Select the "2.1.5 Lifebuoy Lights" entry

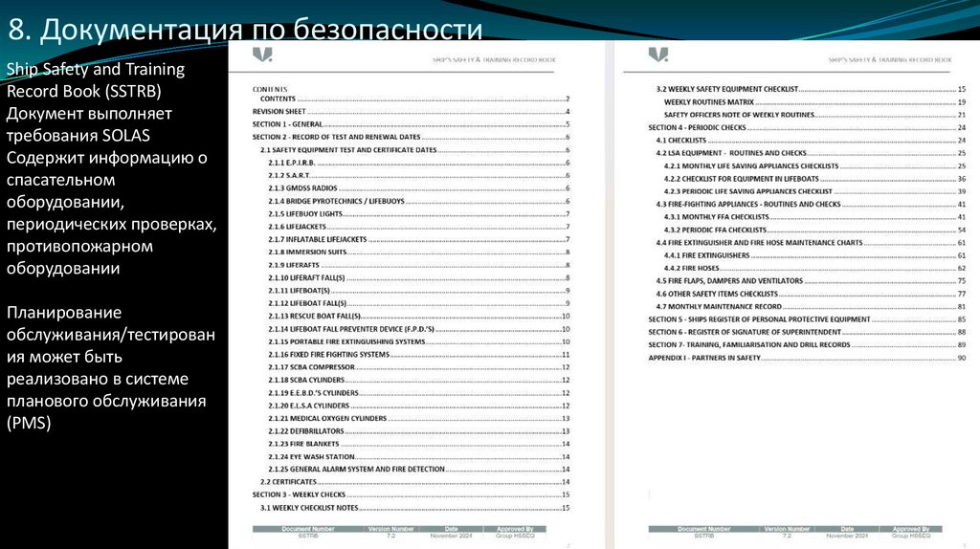coord(419,214)
